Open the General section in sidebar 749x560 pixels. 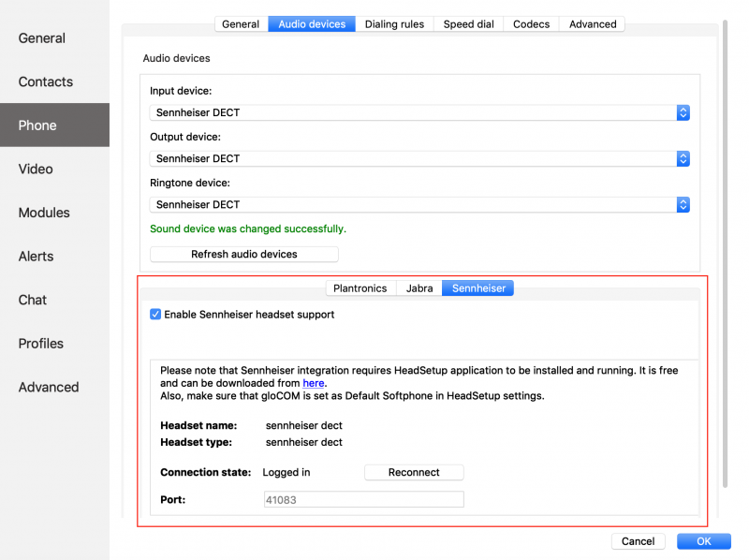(x=54, y=38)
